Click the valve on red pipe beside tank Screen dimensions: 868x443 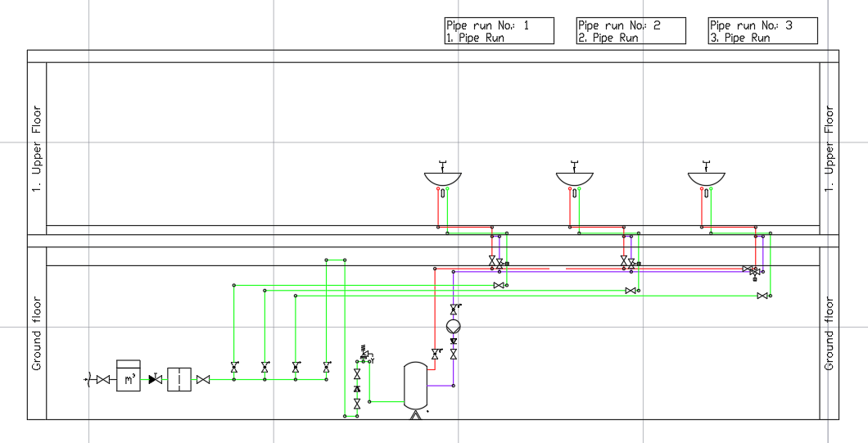[x=435, y=354]
